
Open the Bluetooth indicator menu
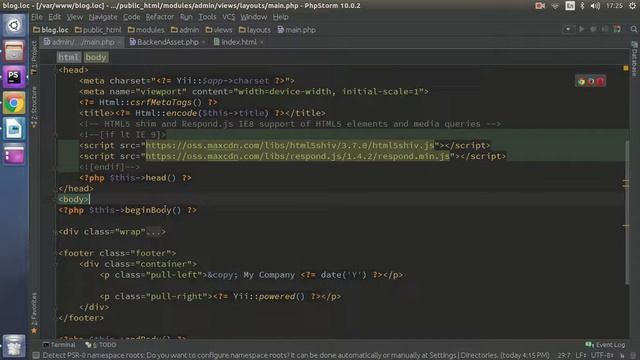pyautogui.click(x=582, y=6)
